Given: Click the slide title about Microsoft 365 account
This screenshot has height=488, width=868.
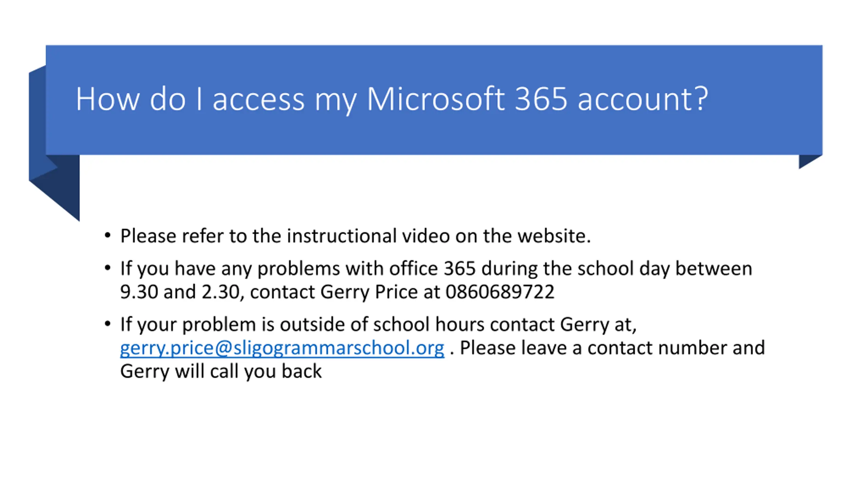Looking at the screenshot, I should click(x=392, y=99).
